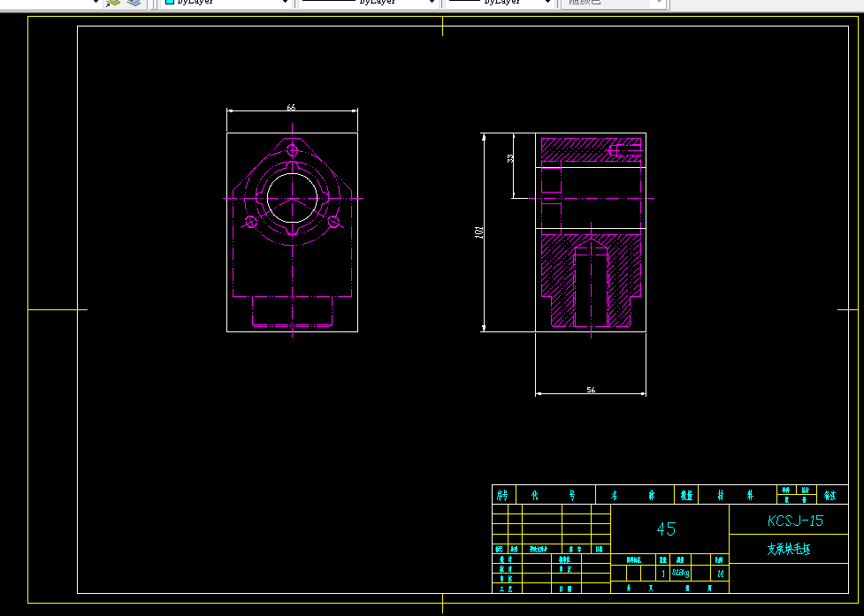
Task: Click the yellow layer stack icon in toolbar
Action: coord(113,2)
